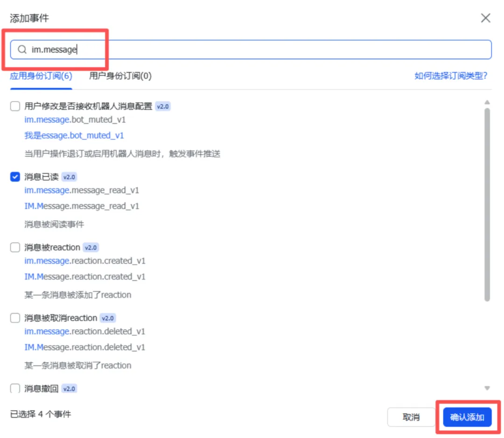Viewport: 504px width, 438px height.
Task: Switch to 应用身份订阅(6) tab
Action: 41,76
